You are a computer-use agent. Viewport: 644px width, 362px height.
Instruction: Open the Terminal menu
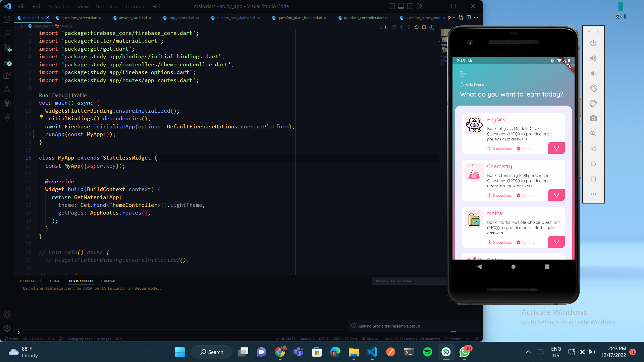click(x=135, y=6)
